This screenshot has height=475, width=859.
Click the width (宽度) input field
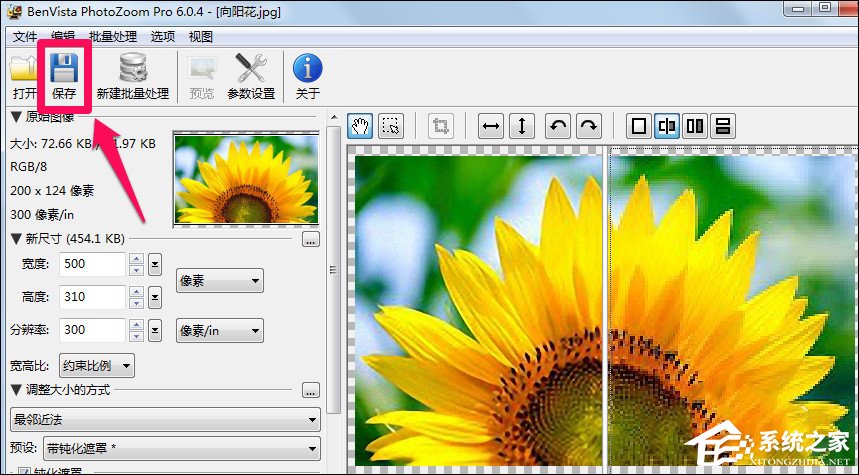(x=91, y=264)
